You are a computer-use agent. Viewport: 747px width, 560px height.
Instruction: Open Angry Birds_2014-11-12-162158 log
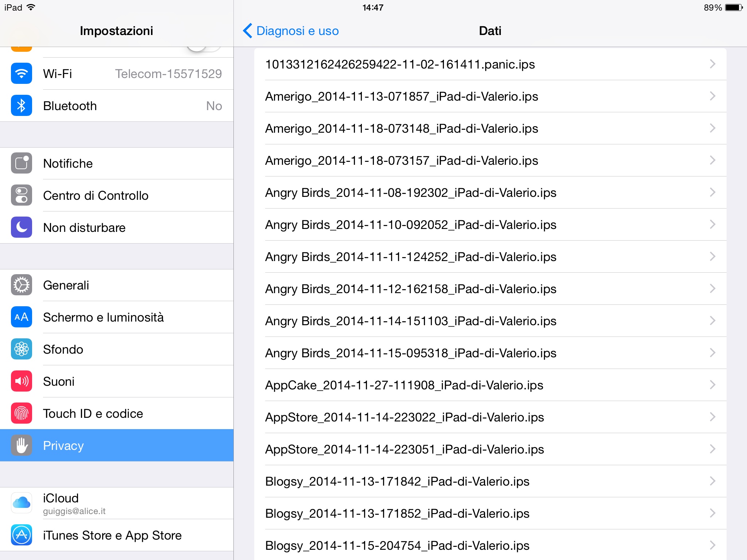click(x=490, y=289)
